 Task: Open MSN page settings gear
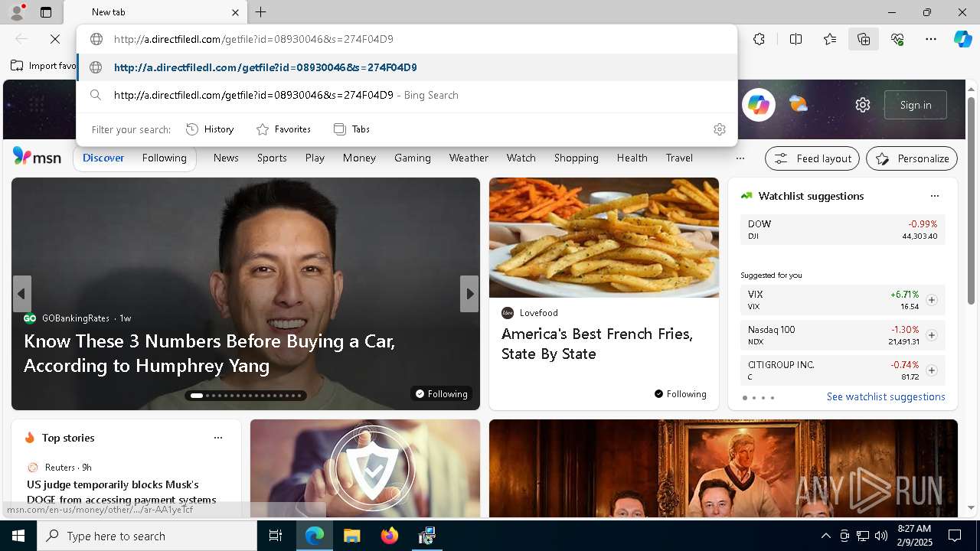(863, 105)
